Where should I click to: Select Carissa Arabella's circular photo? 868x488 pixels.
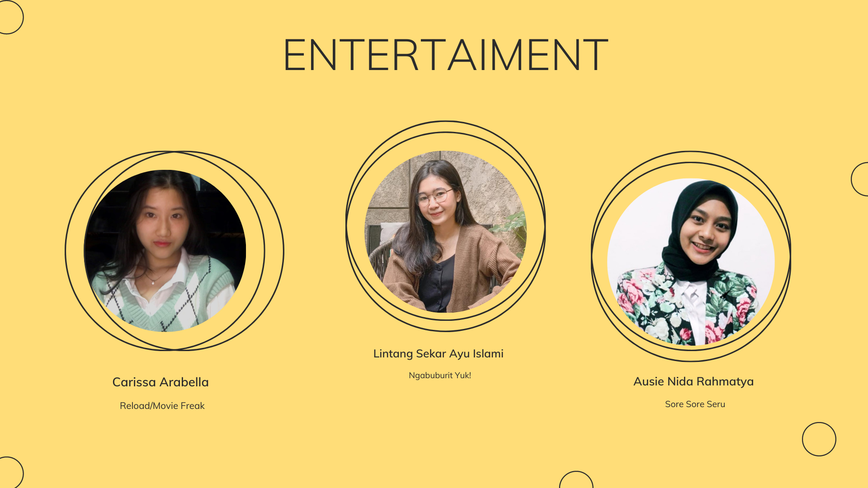click(165, 251)
